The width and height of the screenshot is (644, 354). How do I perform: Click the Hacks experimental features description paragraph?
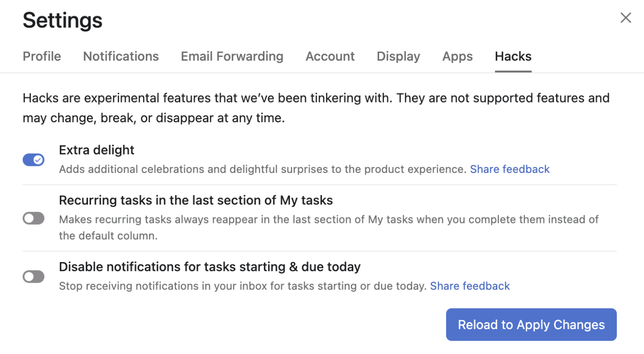click(316, 108)
